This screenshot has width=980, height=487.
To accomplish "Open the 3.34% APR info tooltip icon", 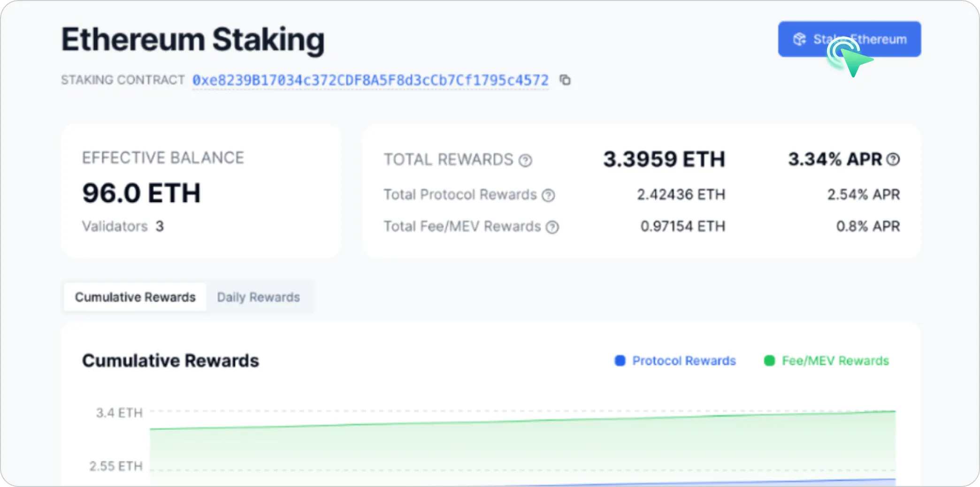I will coord(893,160).
